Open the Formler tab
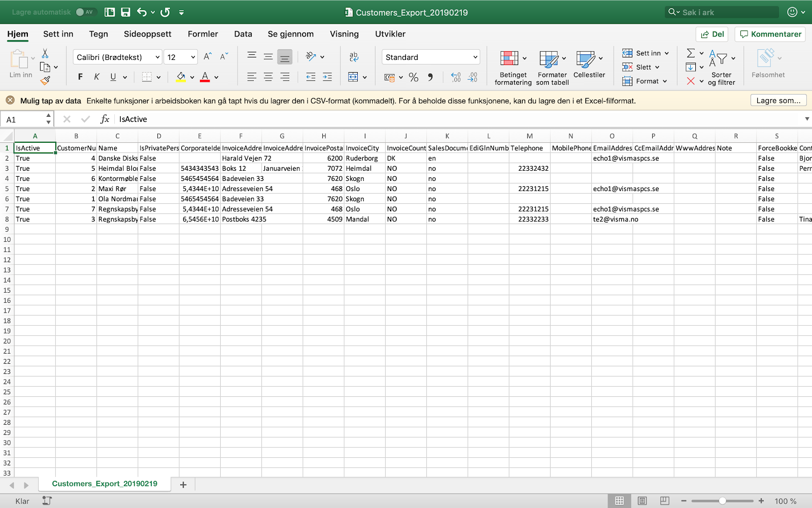812x508 pixels. tap(203, 34)
